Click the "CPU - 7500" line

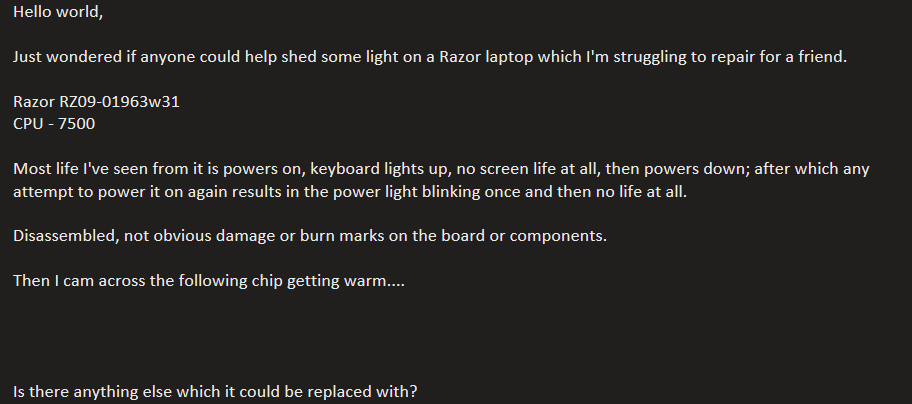click(54, 124)
